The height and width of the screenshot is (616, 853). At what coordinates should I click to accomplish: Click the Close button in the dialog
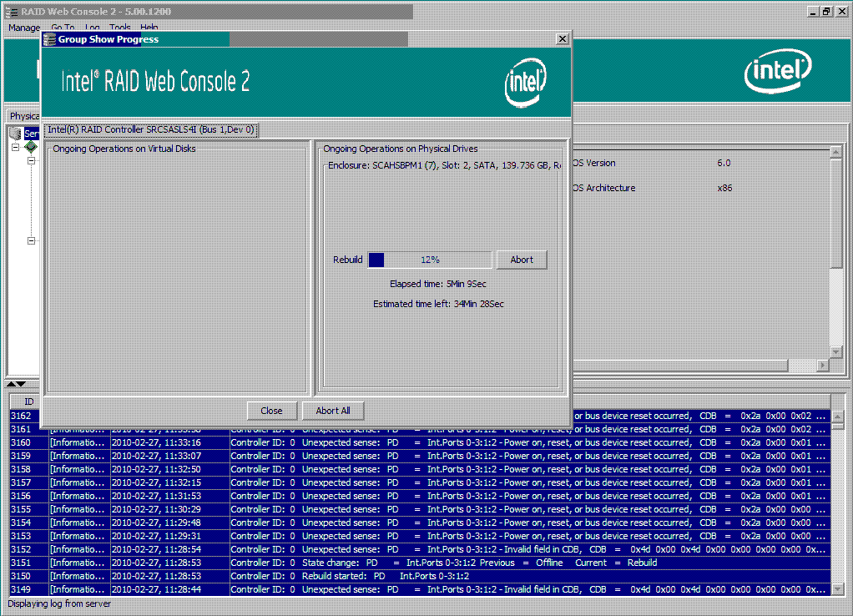(x=271, y=411)
